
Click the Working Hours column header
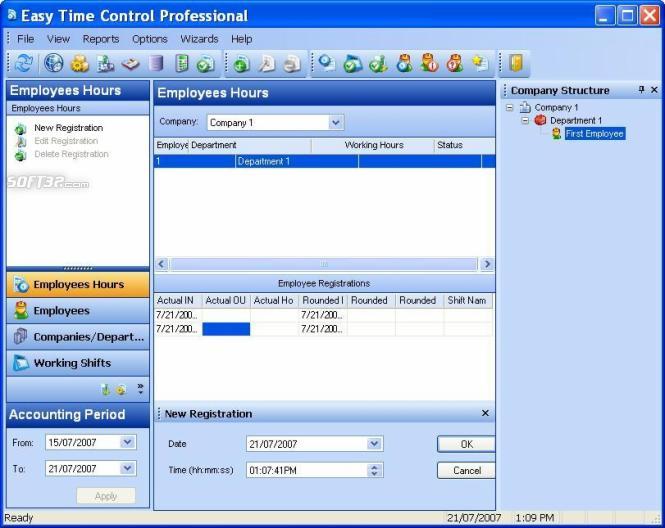click(373, 145)
